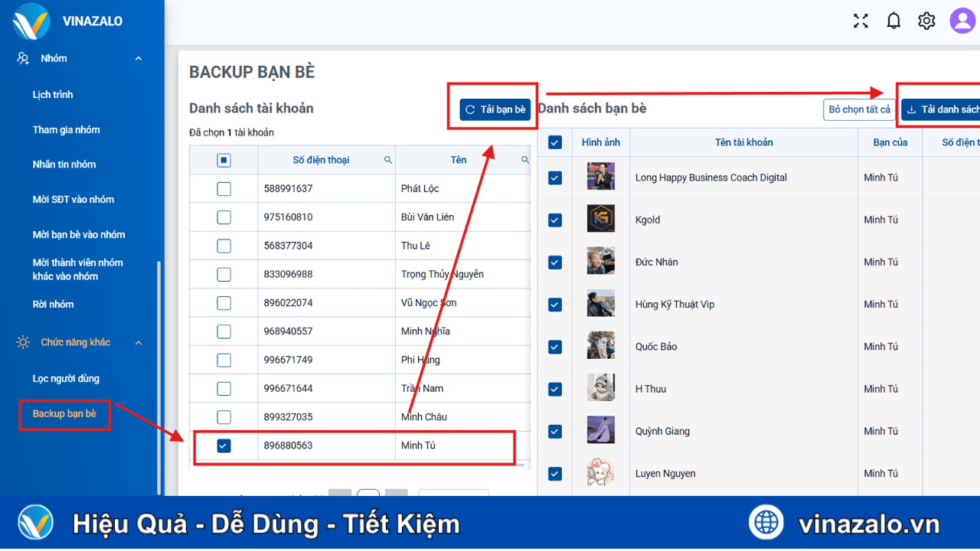
Task: Click the Bỏ chọn tất cả button
Action: [859, 109]
